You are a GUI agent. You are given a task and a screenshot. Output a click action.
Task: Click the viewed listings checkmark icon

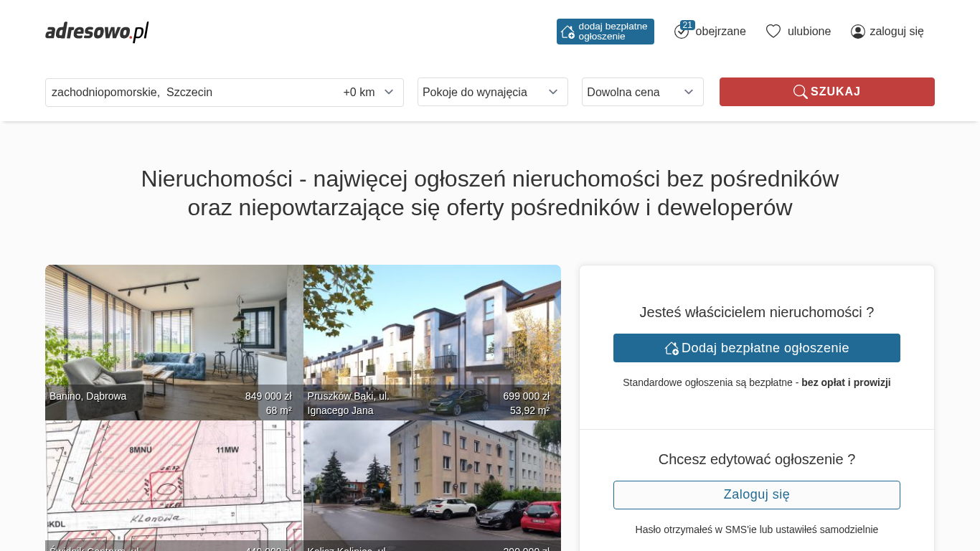tap(681, 32)
